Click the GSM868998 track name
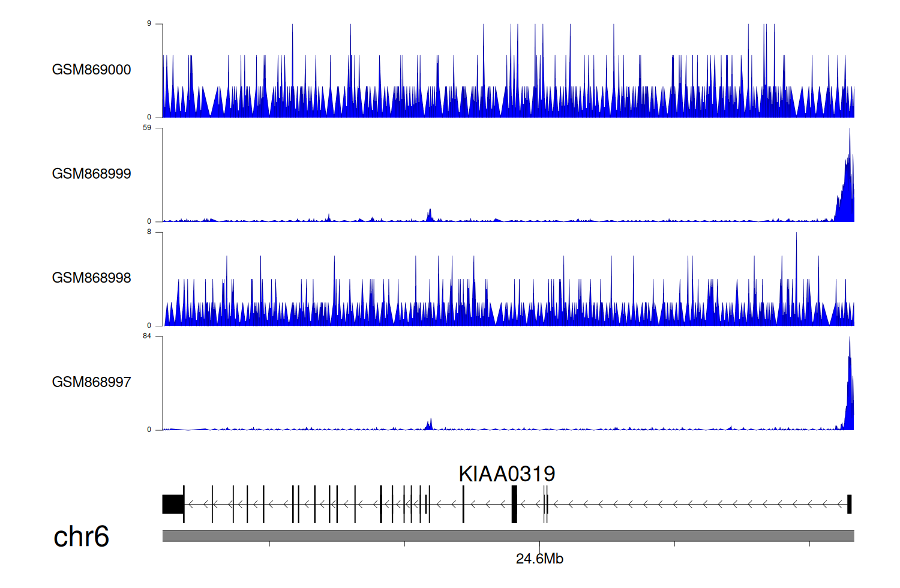 point(91,278)
